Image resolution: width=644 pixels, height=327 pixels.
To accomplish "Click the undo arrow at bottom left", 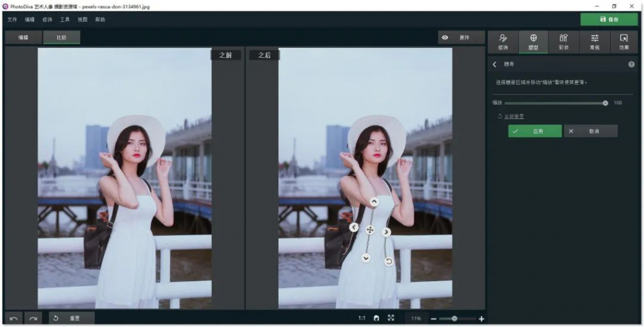I will (x=14, y=318).
